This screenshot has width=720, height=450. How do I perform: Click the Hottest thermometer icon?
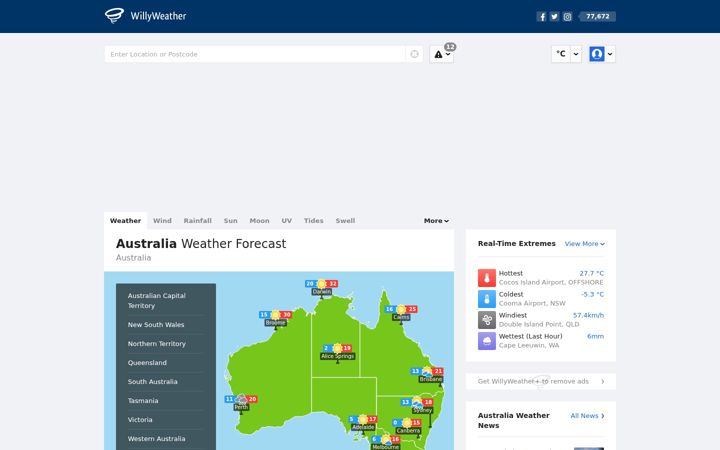pyautogui.click(x=487, y=278)
